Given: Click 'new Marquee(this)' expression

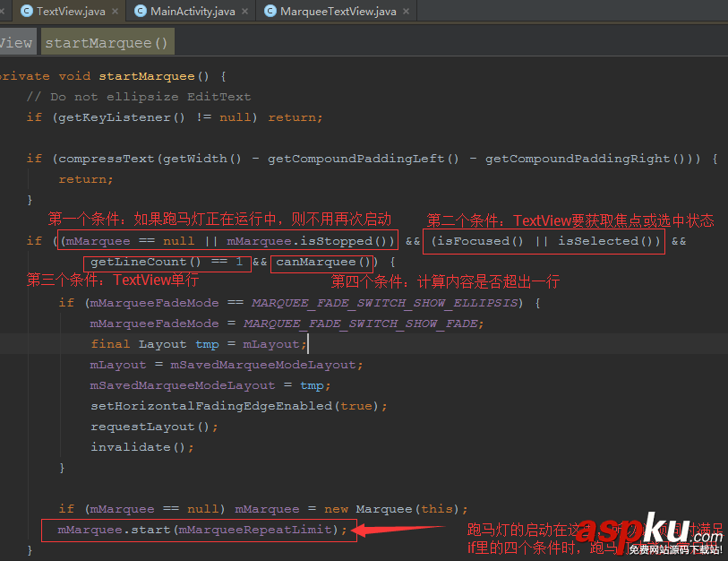Looking at the screenshot, I should click(x=392, y=509).
